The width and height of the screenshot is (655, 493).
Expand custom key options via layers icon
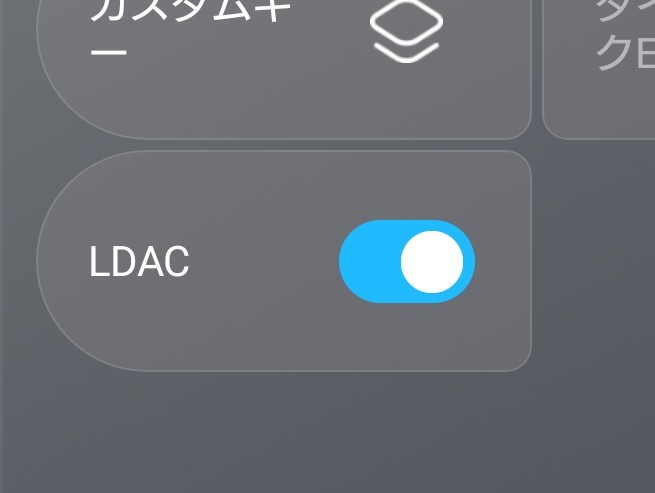406,31
